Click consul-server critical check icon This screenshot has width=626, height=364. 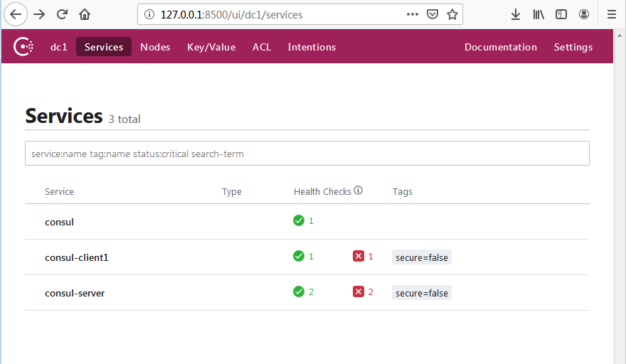pos(359,291)
